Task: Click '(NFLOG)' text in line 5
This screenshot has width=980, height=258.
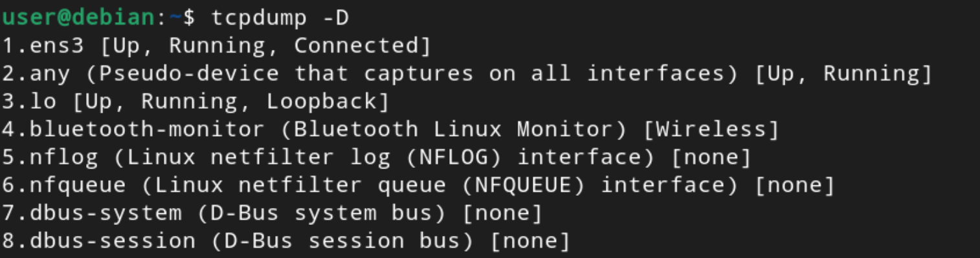Action: tap(452, 158)
